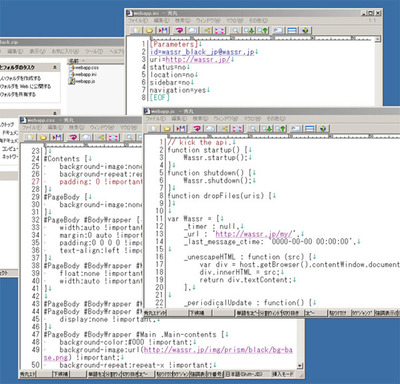Click Open folder icon in webapp.ini window
Viewport: 400px width, 384px height.
tap(149, 31)
